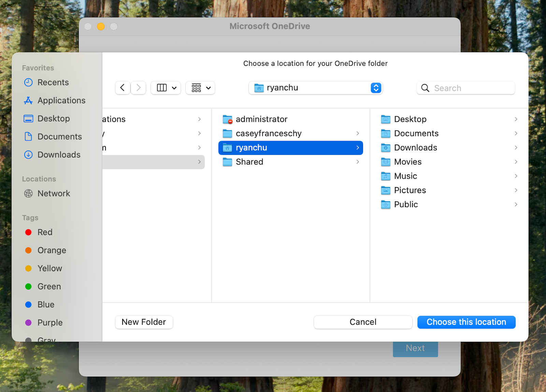This screenshot has width=546, height=392.
Task: Expand the Shared folder chevron
Action: tap(358, 162)
